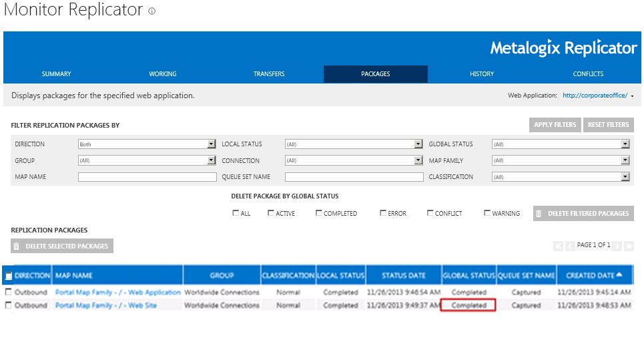644x338 pixels.
Task: Click trash icon on Delete Selected Packages
Action: tap(17, 246)
